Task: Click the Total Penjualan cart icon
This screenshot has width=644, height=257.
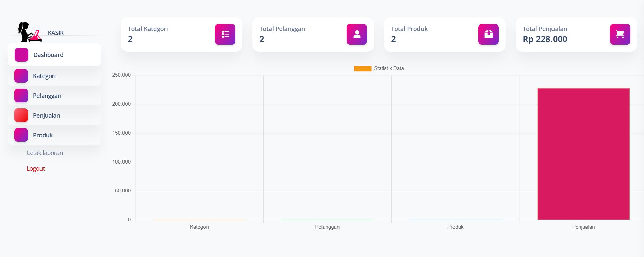Action: pos(620,34)
